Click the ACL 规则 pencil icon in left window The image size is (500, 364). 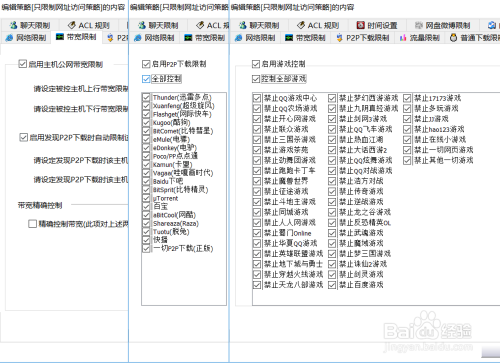71,25
